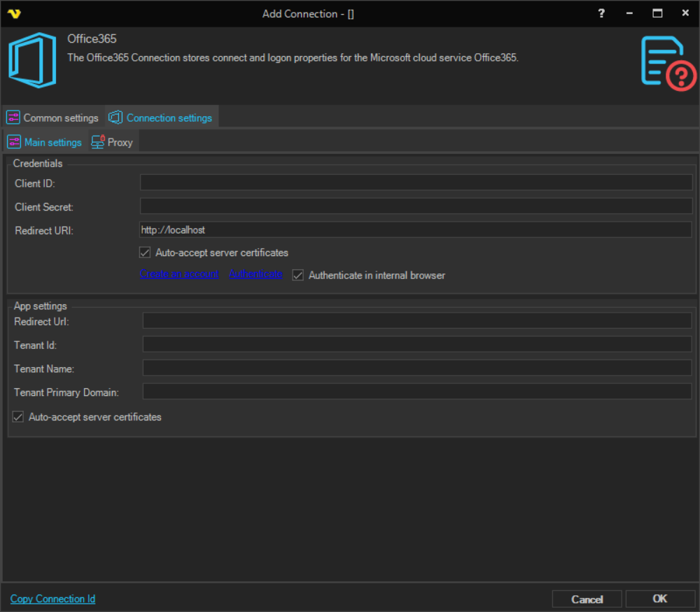The image size is (700, 612).
Task: Click the Create an account link
Action: (179, 274)
